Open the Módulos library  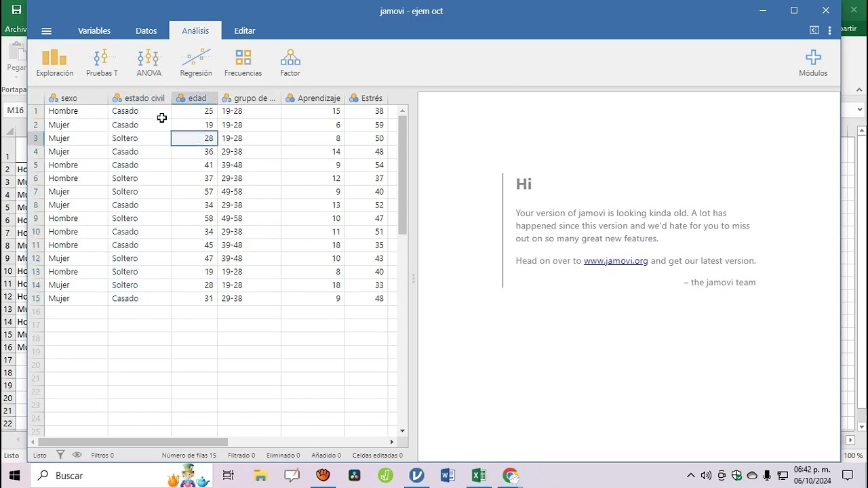[x=813, y=63]
